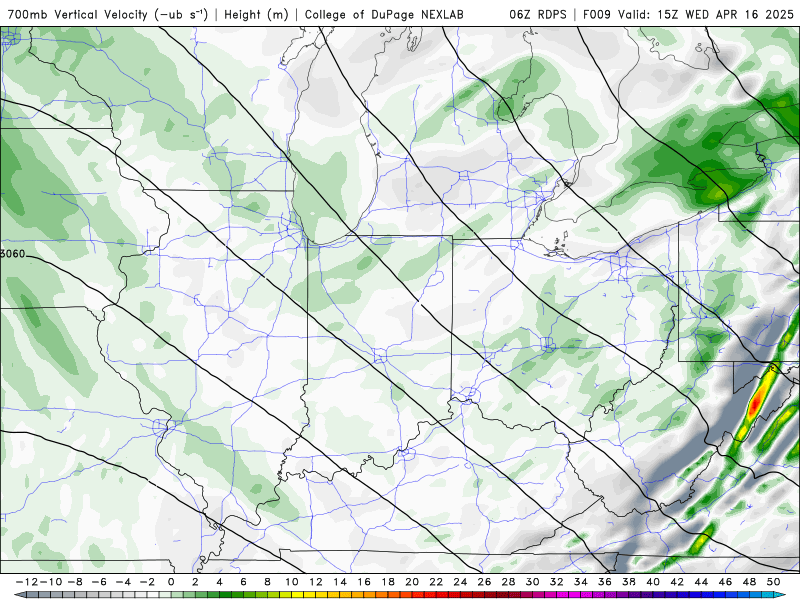
Task: Click the -12 value on color scale
Action: pyautogui.click(x=26, y=582)
